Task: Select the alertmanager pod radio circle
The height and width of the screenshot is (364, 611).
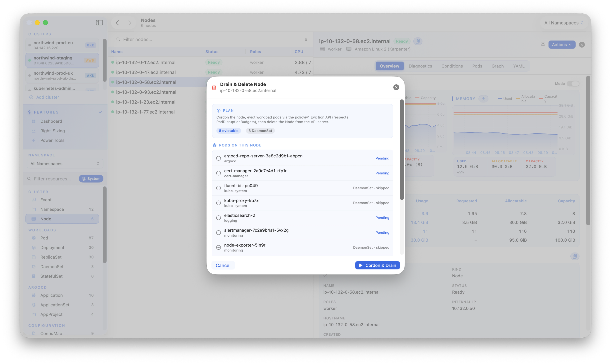Action: [218, 233]
